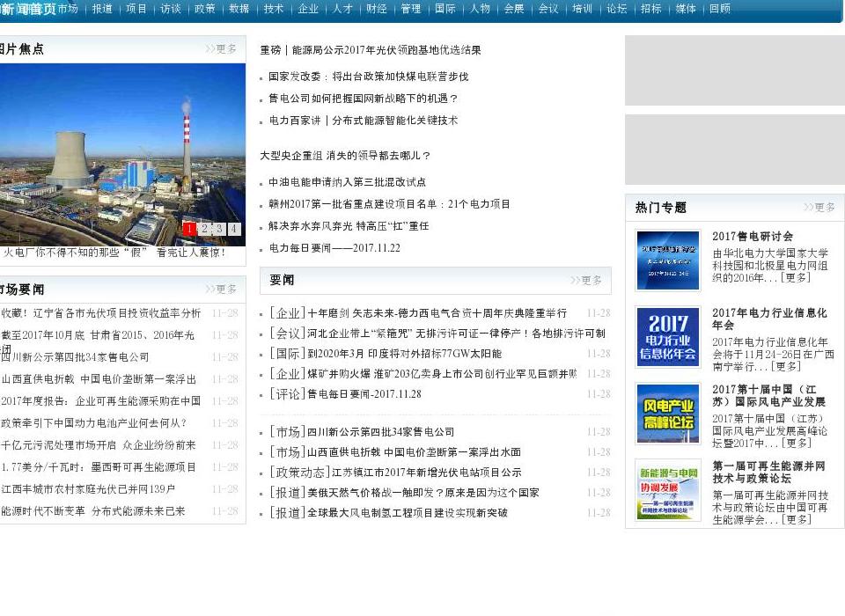Open the 新能源与电网协调发展 thumbnail
The image size is (845, 616).
click(x=668, y=490)
